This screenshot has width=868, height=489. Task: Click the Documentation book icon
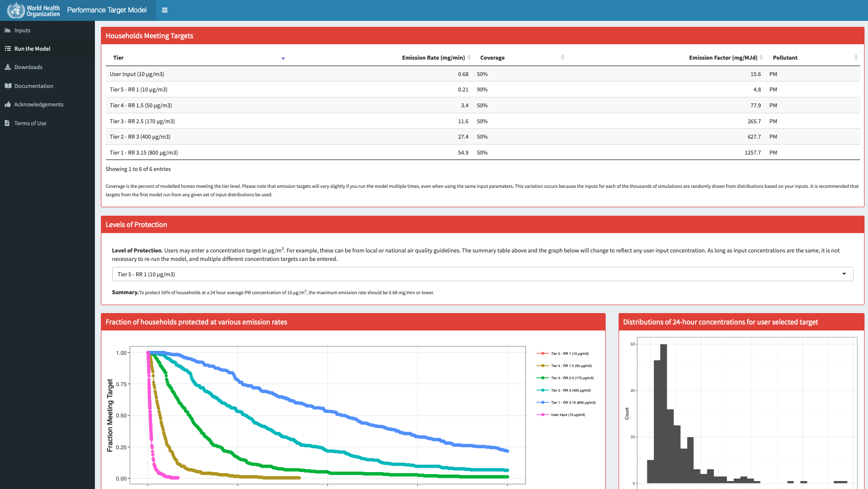(8, 86)
